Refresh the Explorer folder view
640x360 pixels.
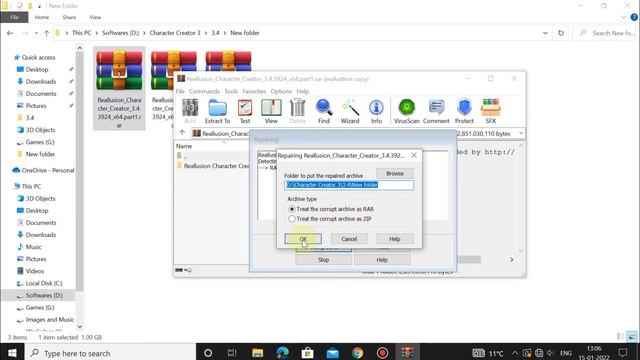tap(561, 33)
